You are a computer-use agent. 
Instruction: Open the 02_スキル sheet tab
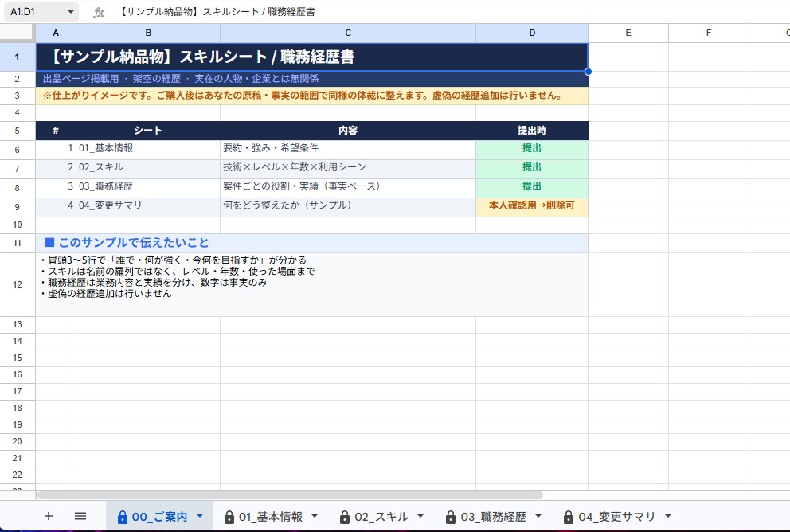point(381,517)
